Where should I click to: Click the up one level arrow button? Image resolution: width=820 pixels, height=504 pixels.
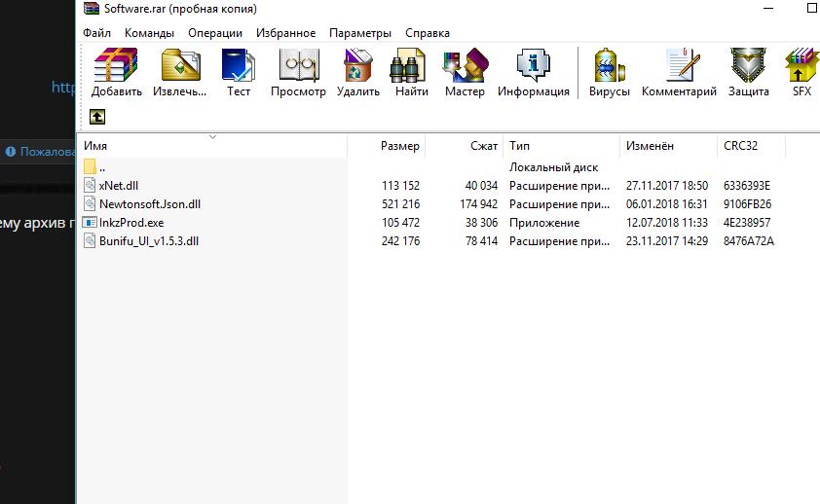(x=97, y=116)
